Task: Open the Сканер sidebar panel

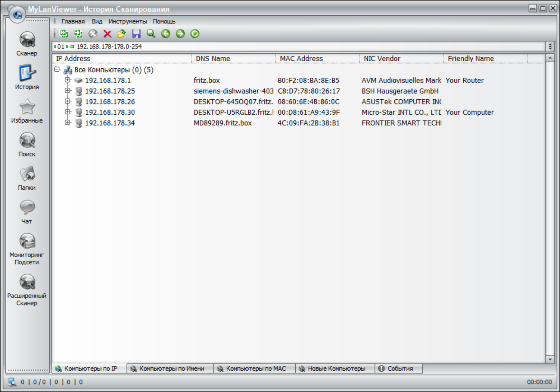Action: coord(27,44)
